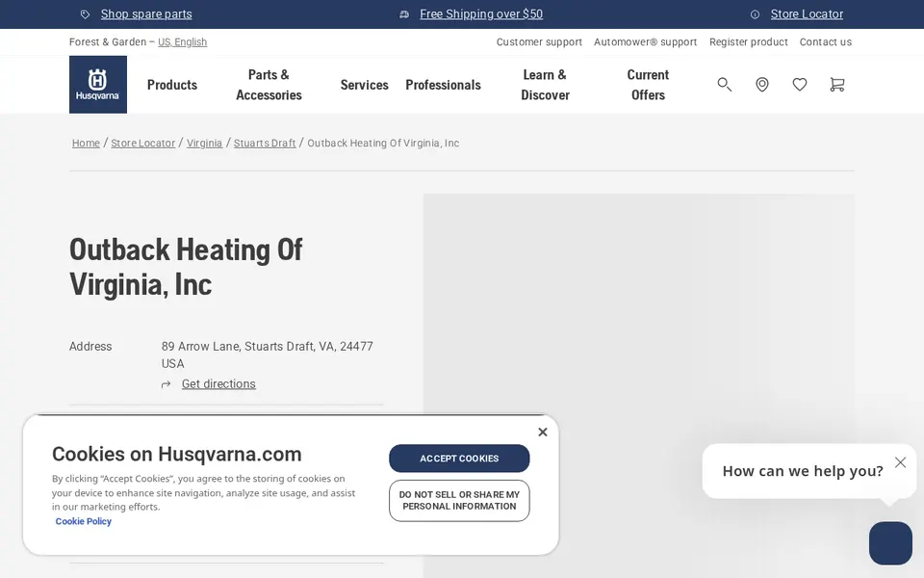
Task: Open the Professionals menu
Action: [443, 85]
